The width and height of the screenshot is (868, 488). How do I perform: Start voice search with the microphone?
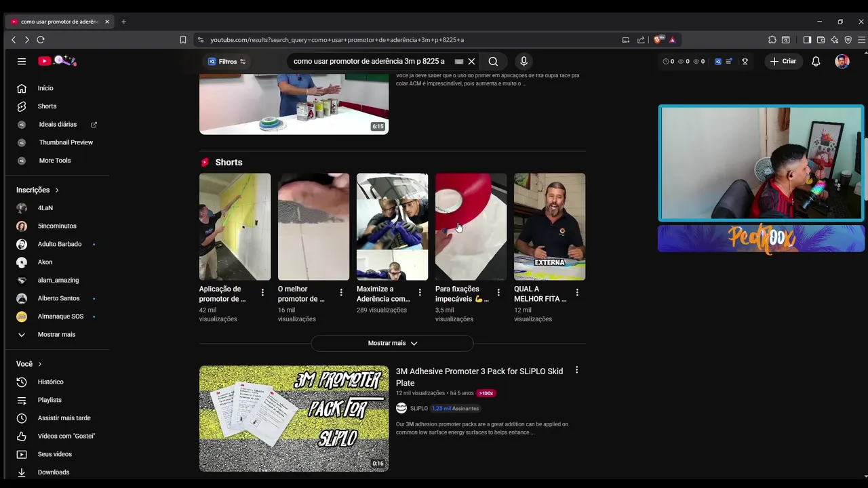pyautogui.click(x=524, y=62)
